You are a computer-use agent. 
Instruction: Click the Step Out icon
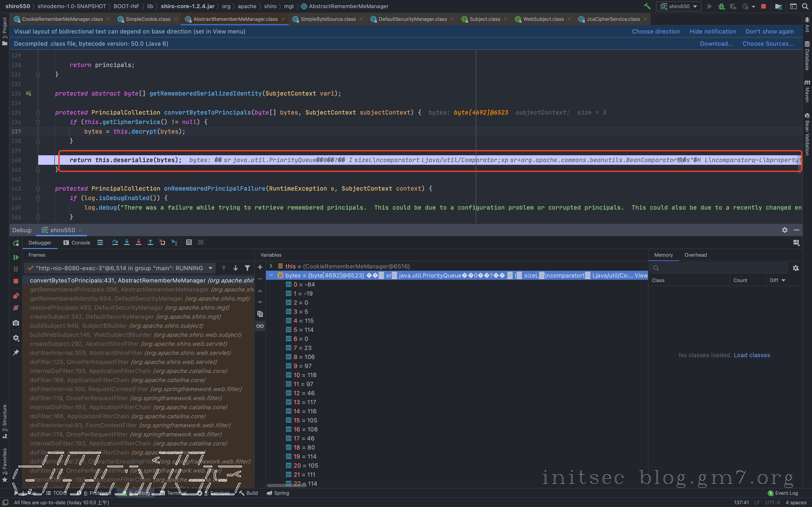pyautogui.click(x=150, y=242)
